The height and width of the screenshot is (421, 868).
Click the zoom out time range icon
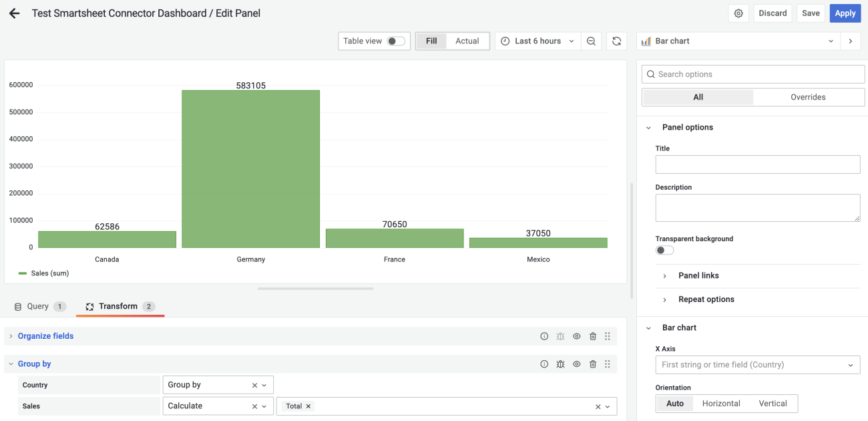pyautogui.click(x=591, y=41)
